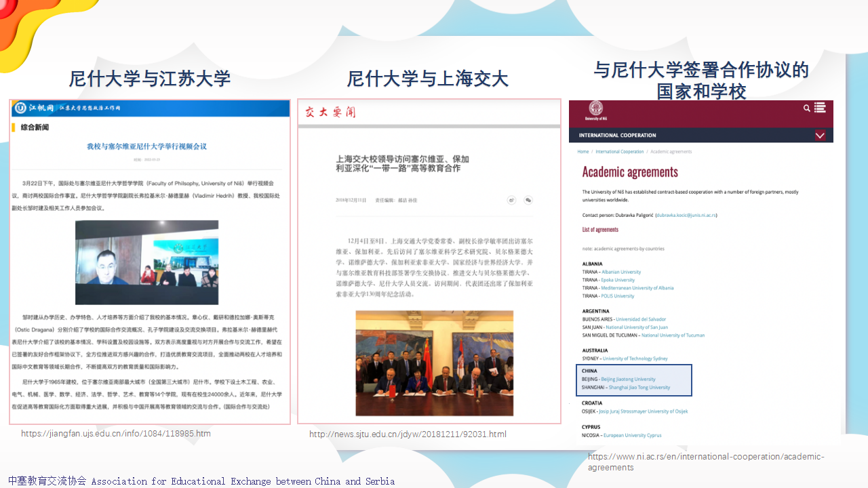
Task: Open the hamburger menu icon on the Niš header
Action: (x=820, y=107)
